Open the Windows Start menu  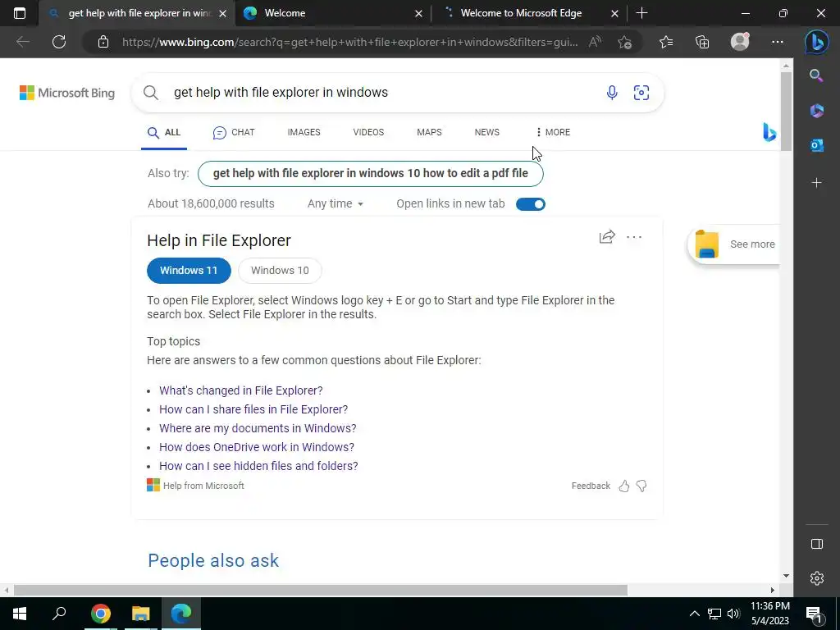[x=20, y=614]
